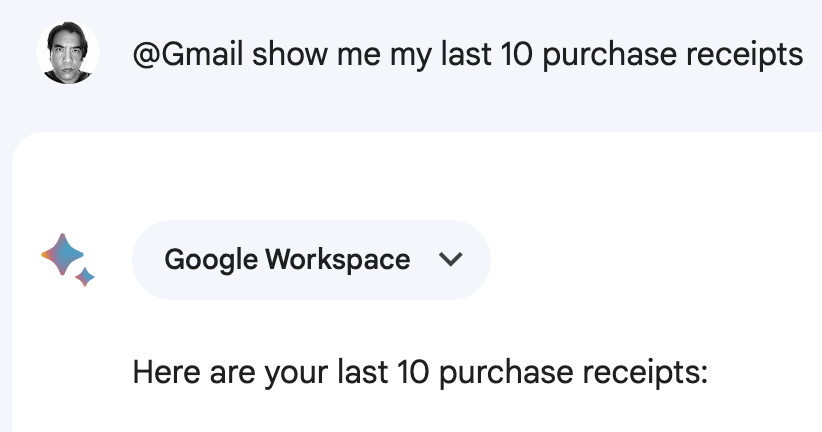The width and height of the screenshot is (822, 432).
Task: Click the large Gemini sparkle icon
Action: pos(62,254)
